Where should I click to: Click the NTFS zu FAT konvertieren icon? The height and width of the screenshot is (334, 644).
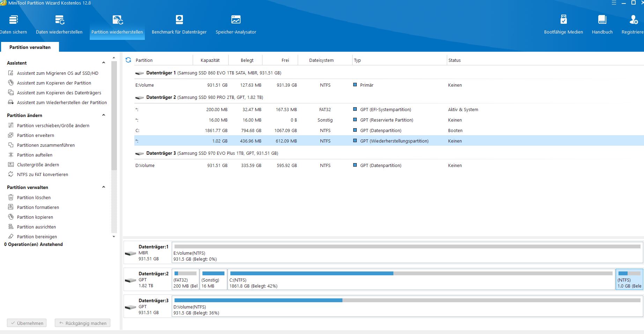pyautogui.click(x=11, y=174)
